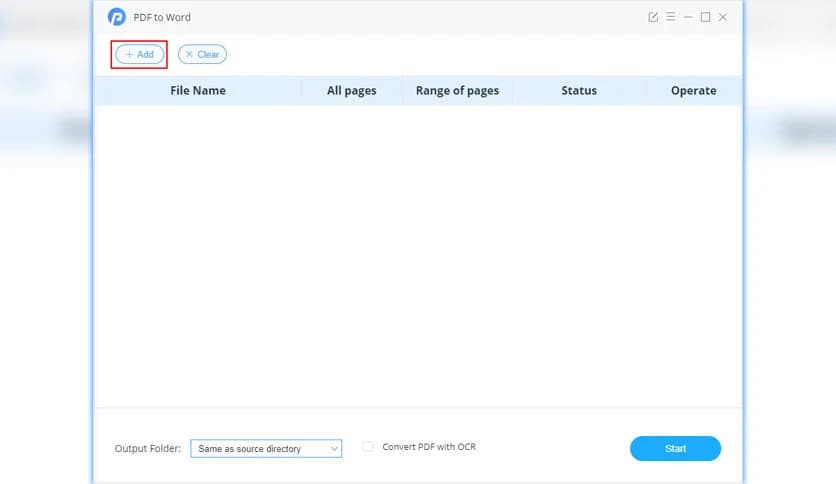
Task: Maximize the PDF to Word window
Action: click(705, 17)
